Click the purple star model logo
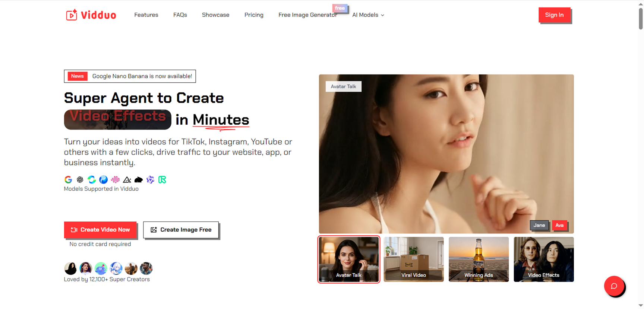644x309 pixels. tap(150, 180)
